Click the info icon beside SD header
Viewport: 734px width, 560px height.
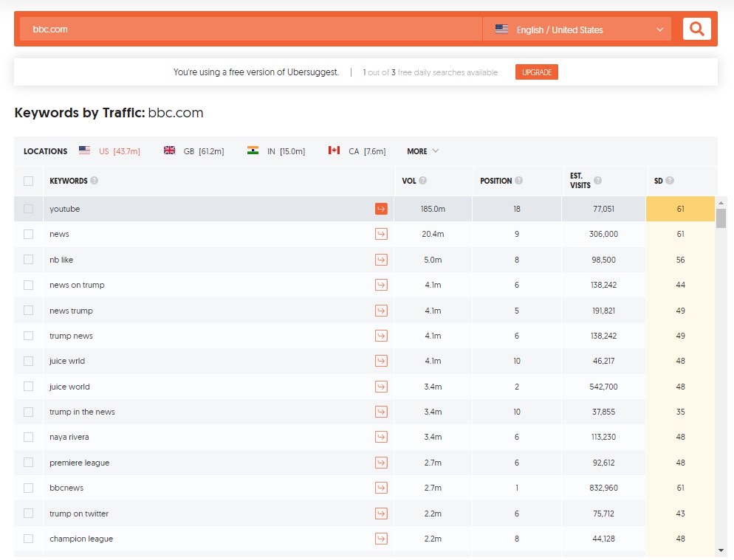point(670,181)
